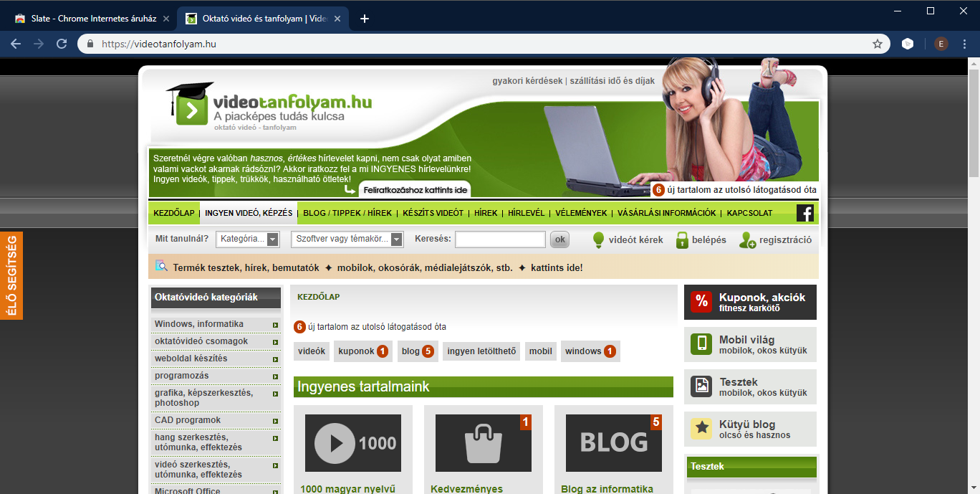Click the green phone icon for Mobil világ
The height and width of the screenshot is (494, 980).
pos(701,344)
